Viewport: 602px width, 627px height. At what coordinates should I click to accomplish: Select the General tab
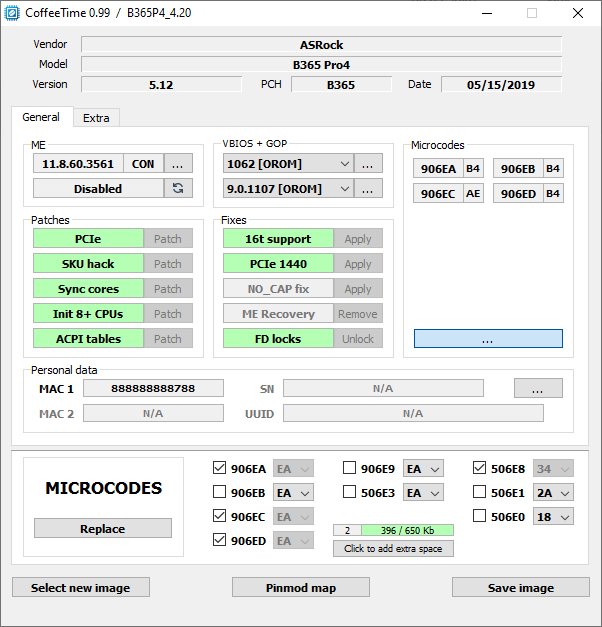tap(41, 117)
